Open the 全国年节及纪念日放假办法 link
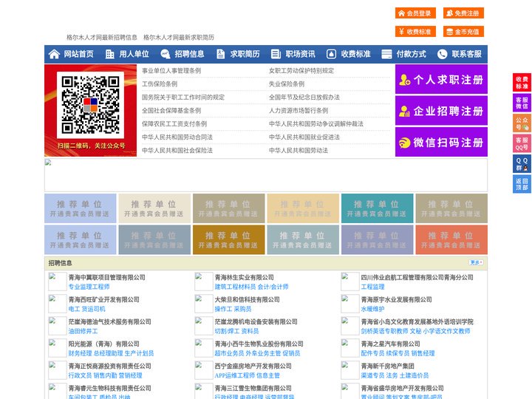This screenshot has width=532, height=399. [304, 98]
